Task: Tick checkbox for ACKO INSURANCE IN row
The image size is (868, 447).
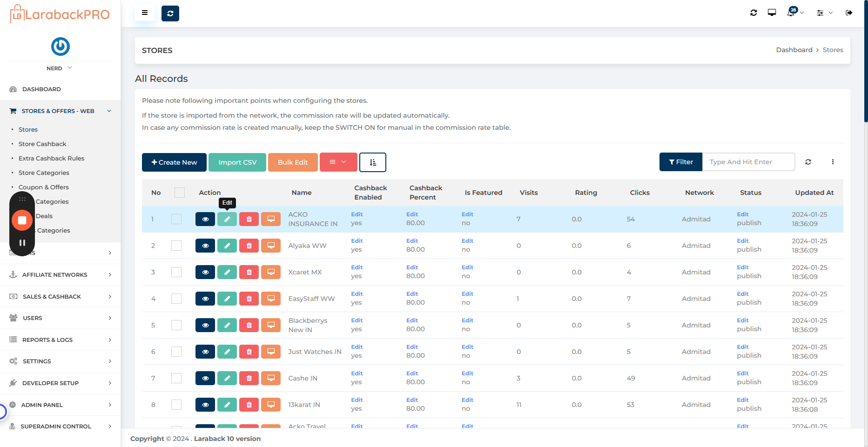Action: [x=176, y=219]
